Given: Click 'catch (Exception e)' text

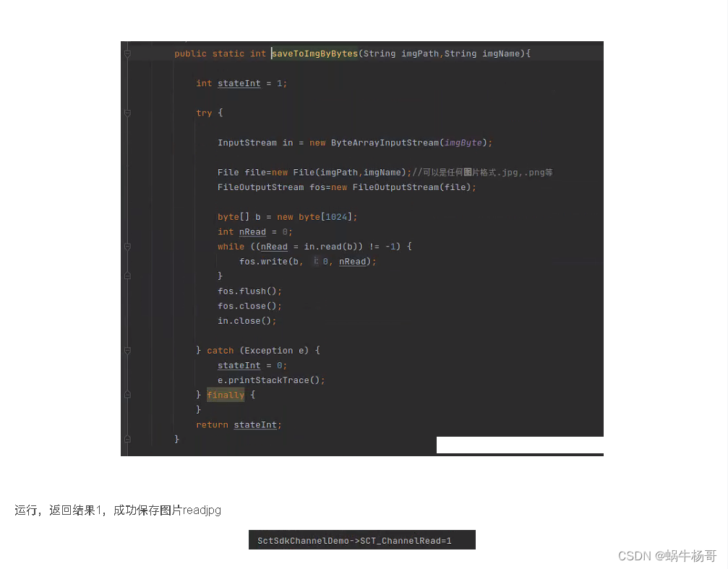Looking at the screenshot, I should click(x=257, y=351).
